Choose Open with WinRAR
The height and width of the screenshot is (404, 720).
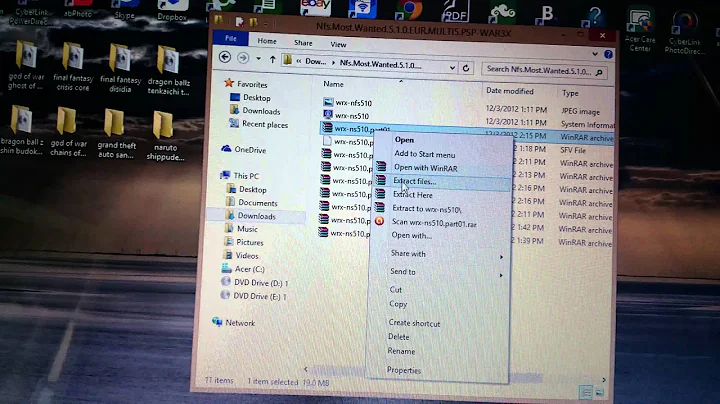(x=425, y=168)
